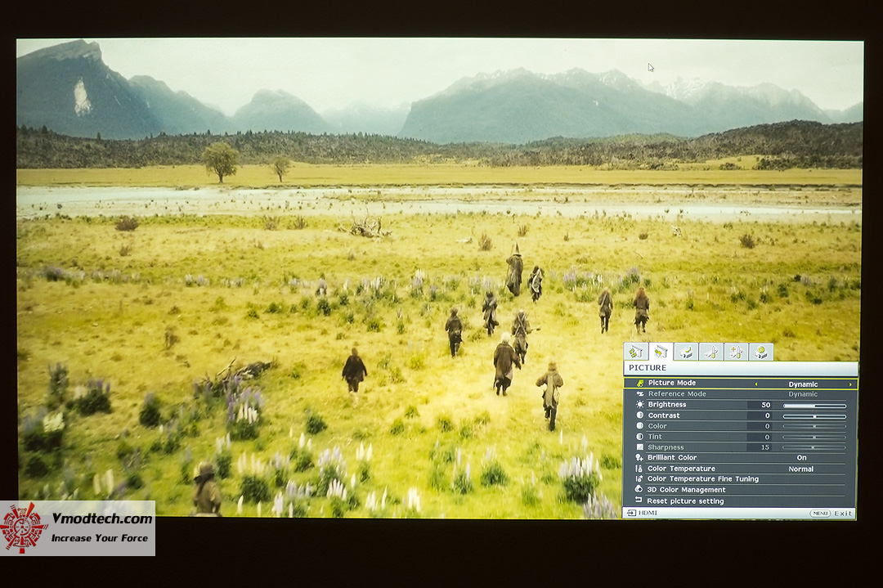Screen dimensions: 883x588
Task: Click the HDMI source text
Action: [x=648, y=513]
